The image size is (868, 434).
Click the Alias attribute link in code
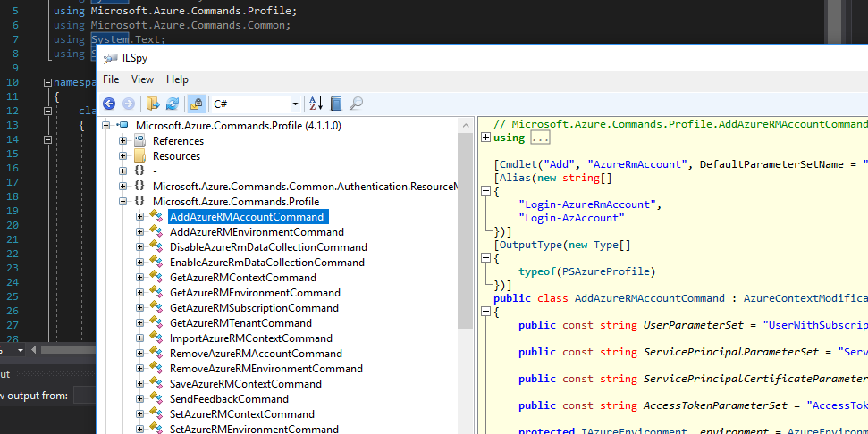515,178
